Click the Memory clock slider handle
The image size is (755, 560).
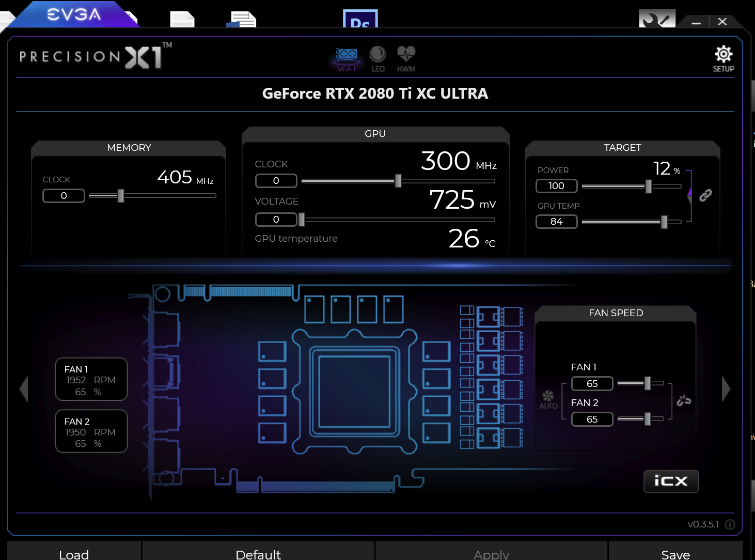click(121, 196)
